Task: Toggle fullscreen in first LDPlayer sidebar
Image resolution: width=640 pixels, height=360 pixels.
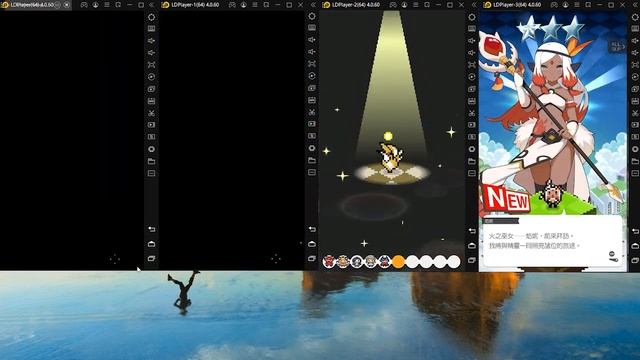Action: [x=151, y=64]
